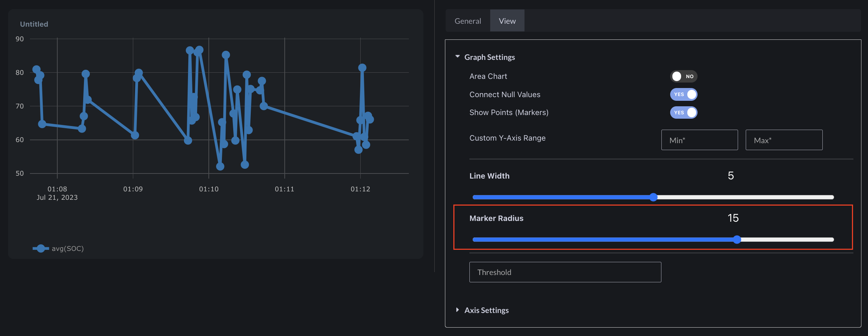
Task: Click the Untitled chart title
Action: (x=34, y=24)
